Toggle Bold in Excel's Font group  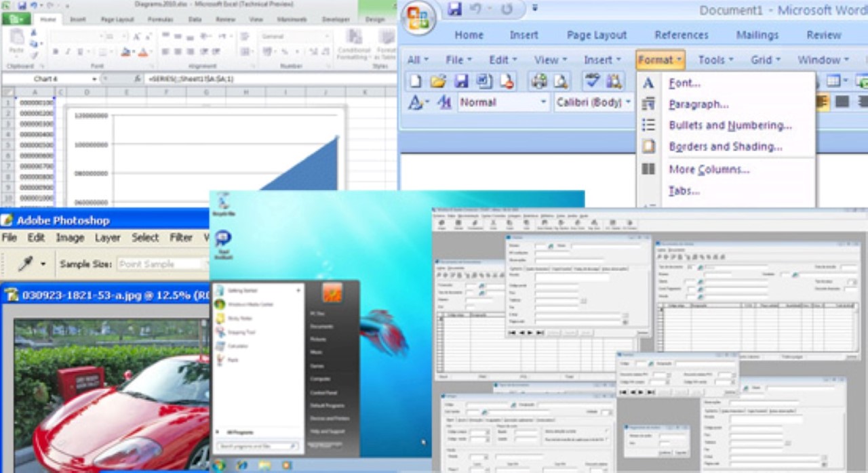pos(54,50)
